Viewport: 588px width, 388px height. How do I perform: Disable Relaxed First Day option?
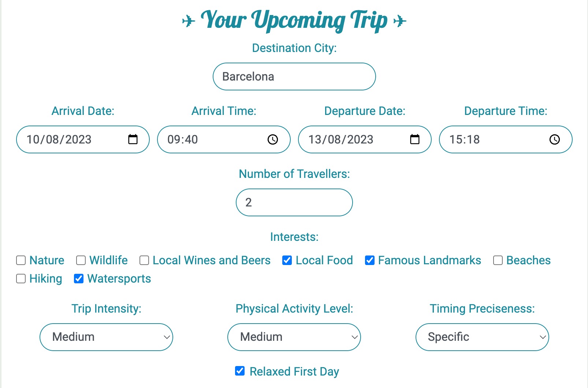pos(240,371)
